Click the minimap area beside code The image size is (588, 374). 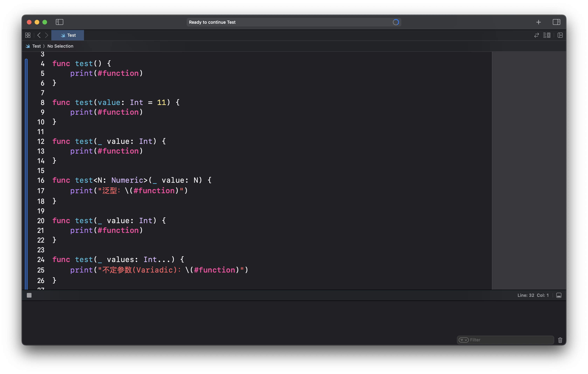pyautogui.click(x=529, y=170)
